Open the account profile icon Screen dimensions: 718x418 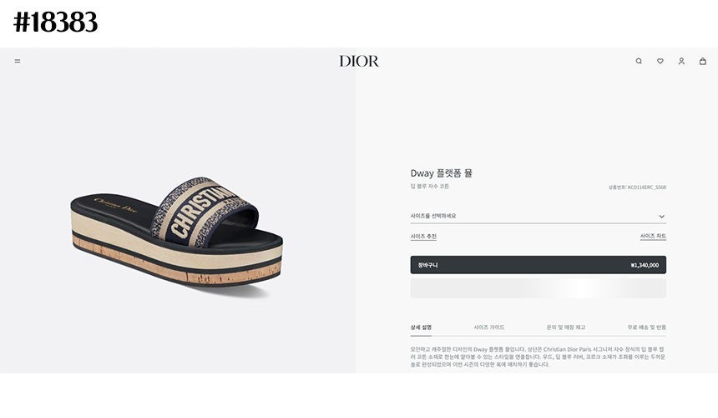(x=681, y=61)
